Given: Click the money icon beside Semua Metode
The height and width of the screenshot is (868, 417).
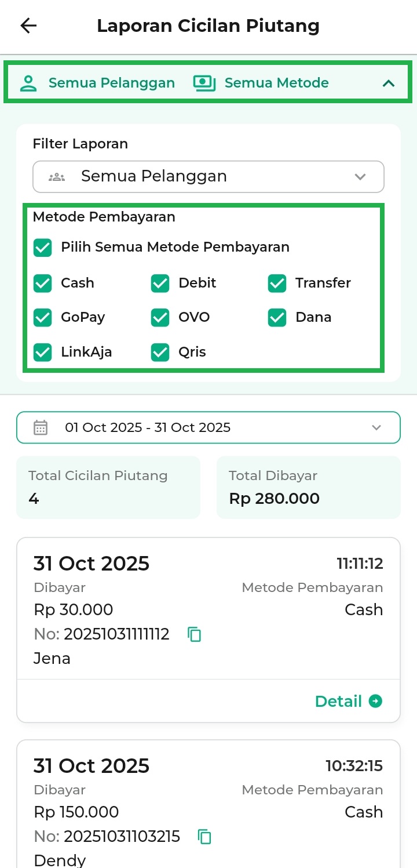Looking at the screenshot, I should (x=204, y=83).
